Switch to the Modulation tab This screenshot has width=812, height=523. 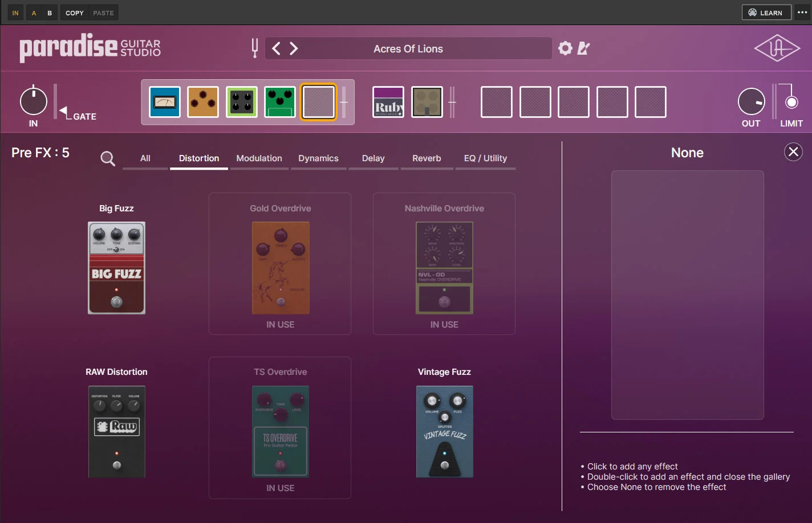[x=259, y=158]
